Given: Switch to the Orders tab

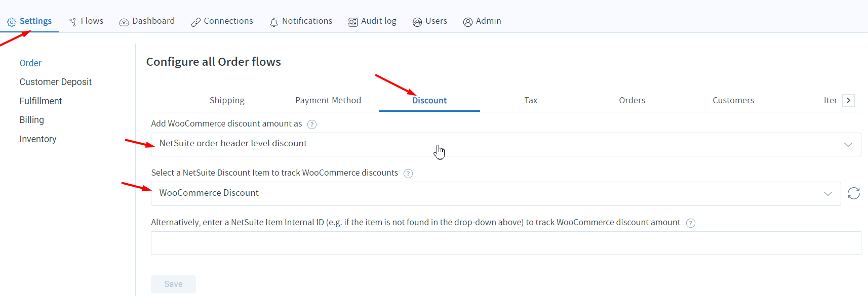Looking at the screenshot, I should [632, 100].
